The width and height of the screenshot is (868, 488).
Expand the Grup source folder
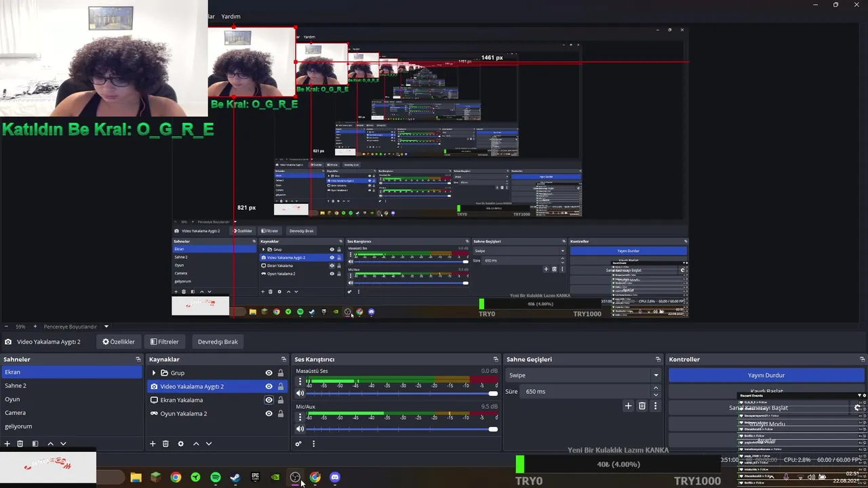(x=154, y=373)
